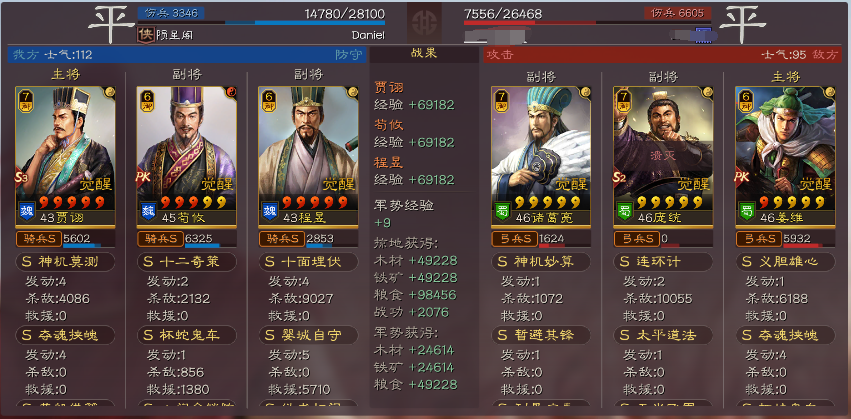Select the 连环计 skill under 庞统

click(663, 262)
